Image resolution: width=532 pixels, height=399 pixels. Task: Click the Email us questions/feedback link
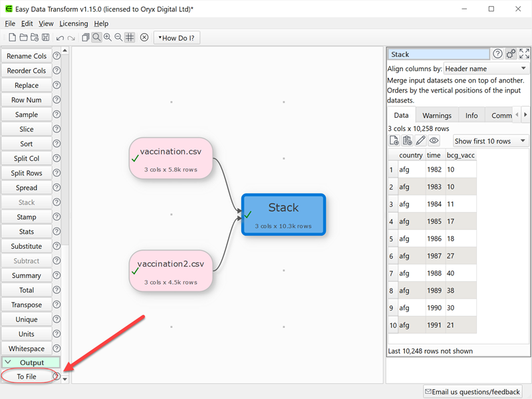click(x=472, y=392)
